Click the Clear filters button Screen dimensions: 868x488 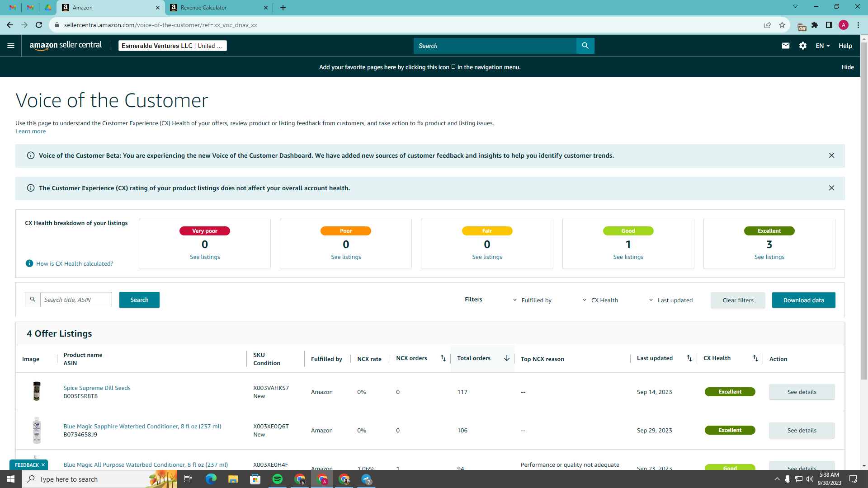point(738,300)
